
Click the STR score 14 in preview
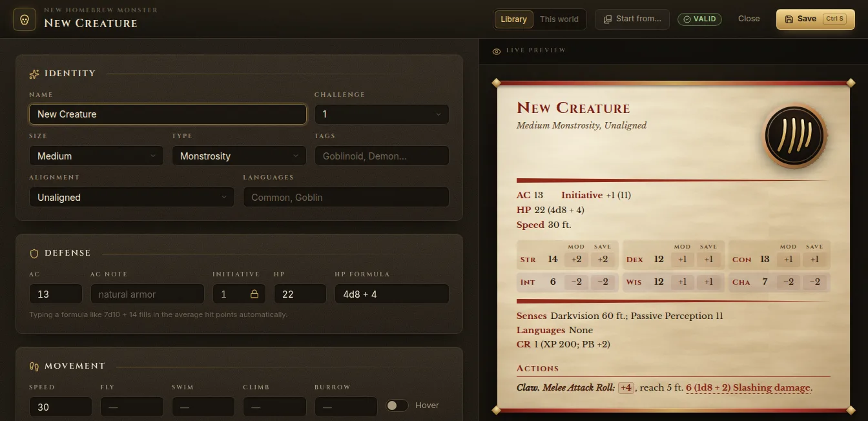[553, 259]
